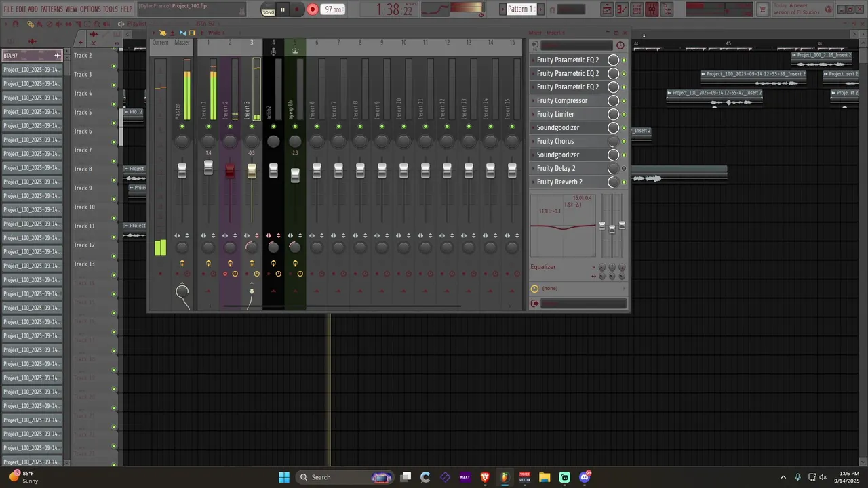Open the Browser view icon
The width and height of the screenshot is (868, 488).
point(667,9)
